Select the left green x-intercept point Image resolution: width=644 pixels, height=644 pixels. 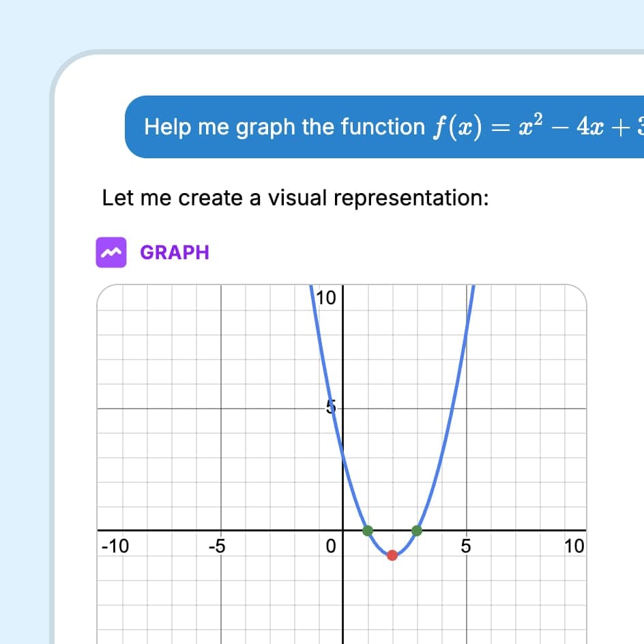368,530
